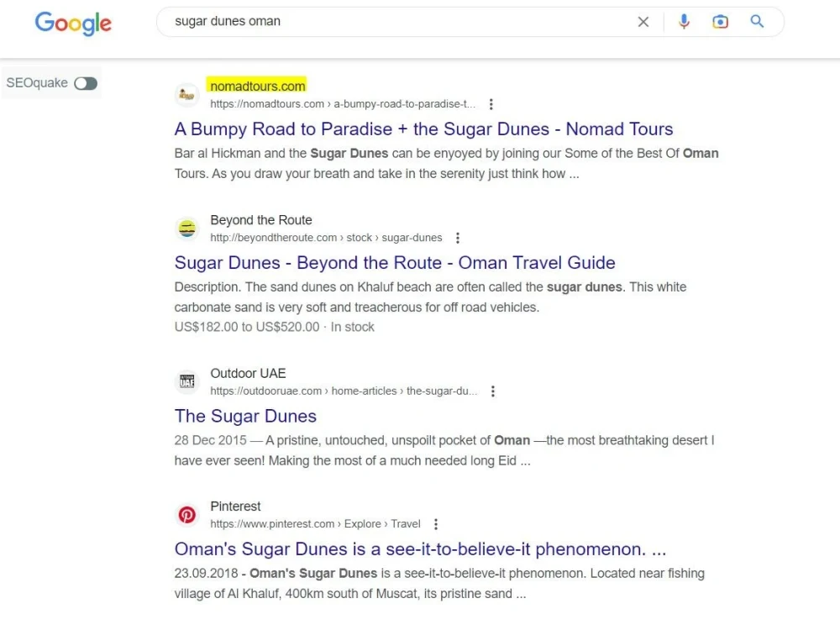This screenshot has height=630, width=840.
Task: Click the 'US$182.00 to US$520.00 · In stock' text
Action: [x=275, y=328]
